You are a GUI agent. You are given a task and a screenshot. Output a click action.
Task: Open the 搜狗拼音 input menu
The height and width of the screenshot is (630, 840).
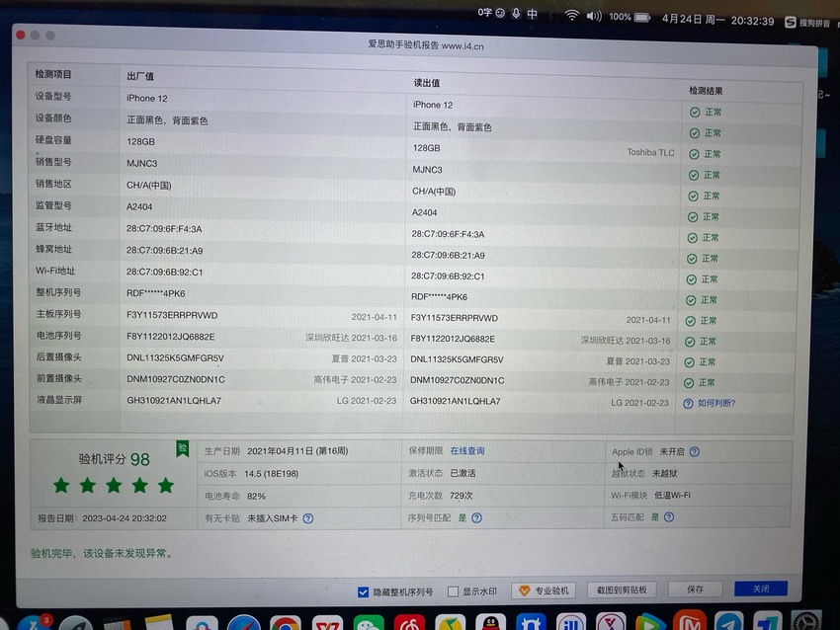(806, 23)
